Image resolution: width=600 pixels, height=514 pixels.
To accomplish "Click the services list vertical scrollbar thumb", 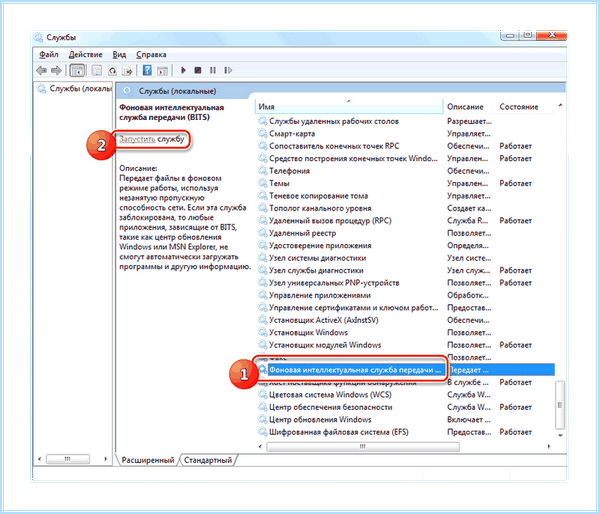I will click(560, 405).
